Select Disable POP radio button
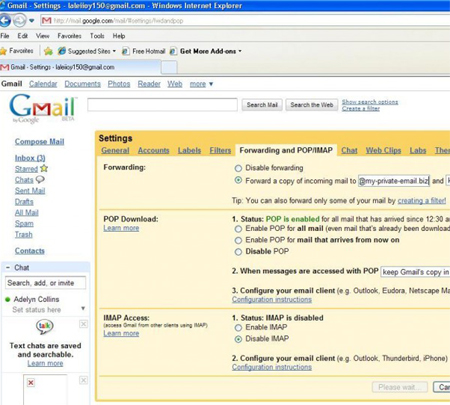 tap(238, 252)
